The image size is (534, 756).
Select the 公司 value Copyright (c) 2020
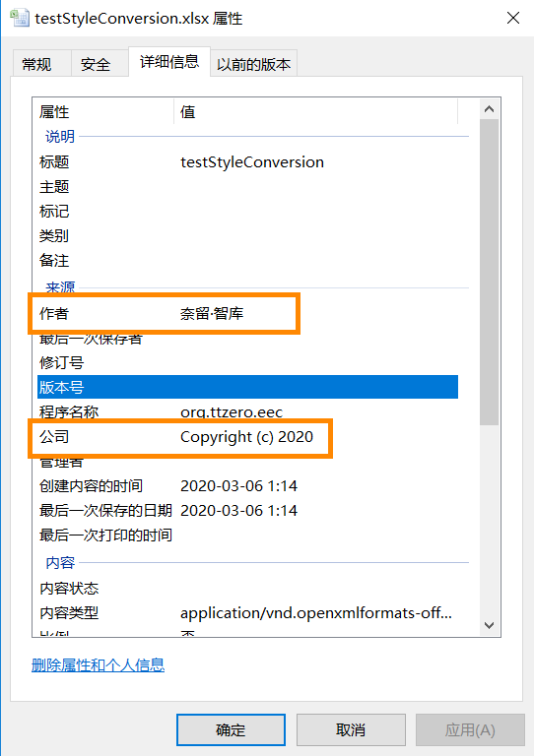(246, 437)
